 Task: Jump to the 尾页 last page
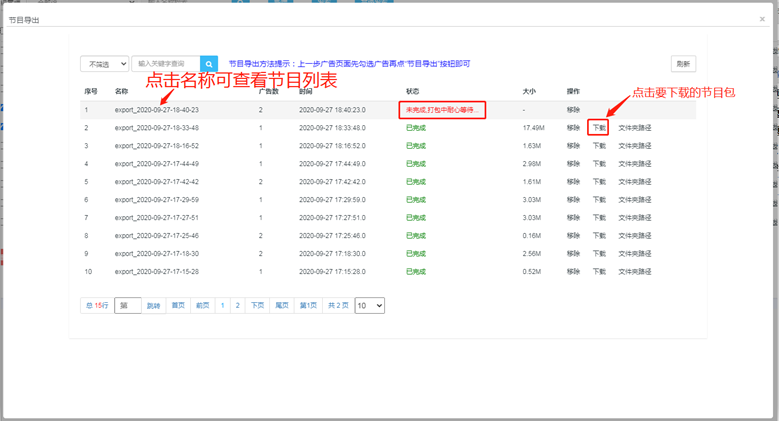[x=282, y=306]
